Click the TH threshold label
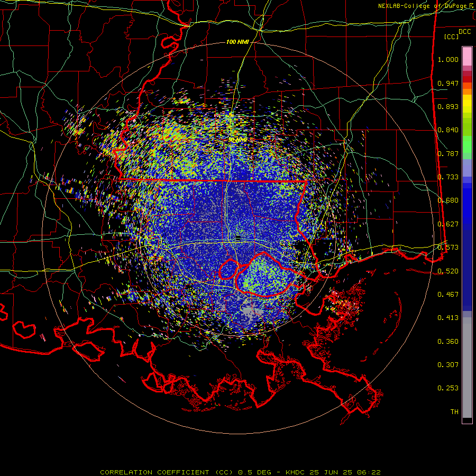Viewport: 476px width, 476px height. [x=454, y=412]
